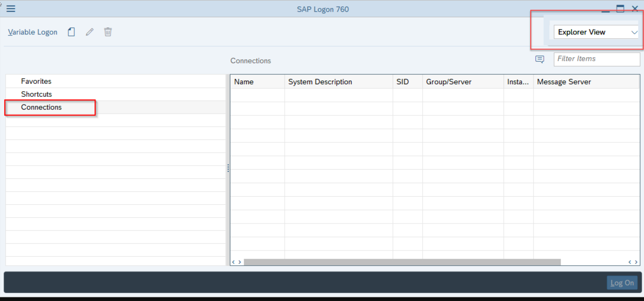Close the SAP Logon 760 window
The height and width of the screenshot is (301, 644).
coord(635,9)
